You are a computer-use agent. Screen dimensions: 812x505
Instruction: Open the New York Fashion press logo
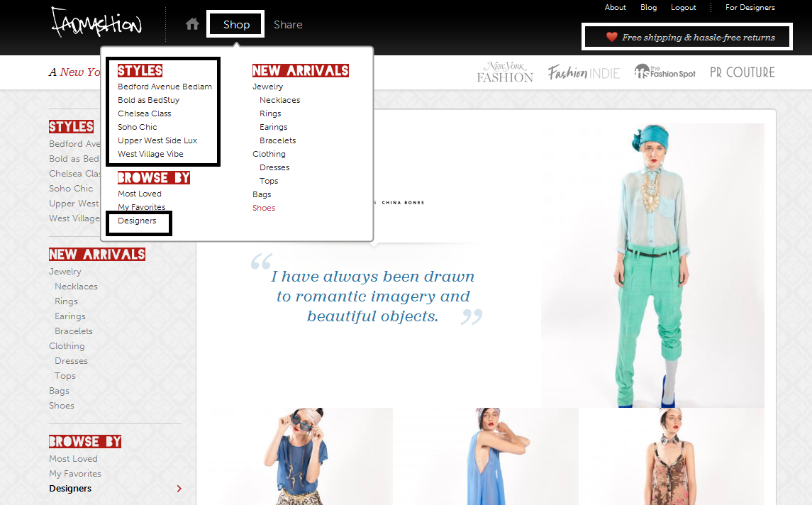click(505, 72)
